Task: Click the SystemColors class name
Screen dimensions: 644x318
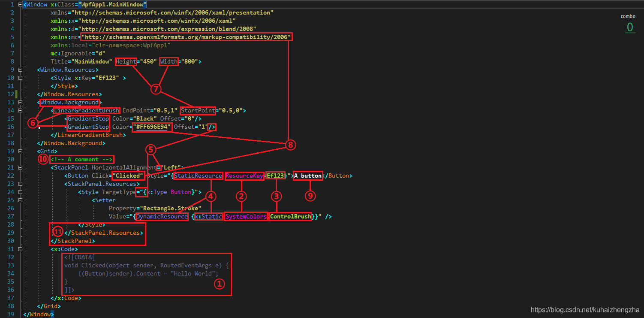Action: [246, 217]
